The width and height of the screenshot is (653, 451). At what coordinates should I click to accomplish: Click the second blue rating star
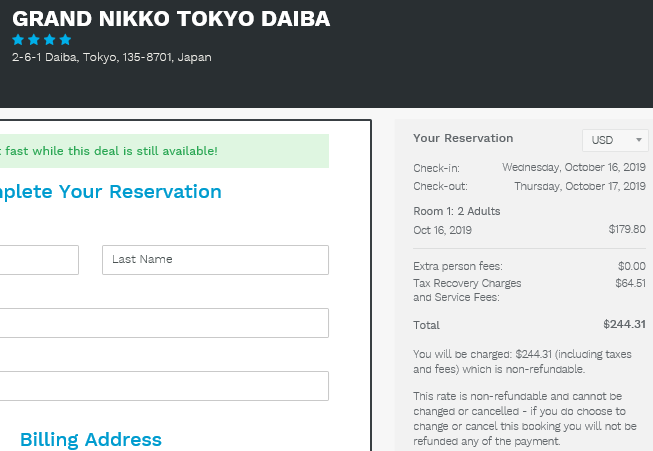click(34, 40)
